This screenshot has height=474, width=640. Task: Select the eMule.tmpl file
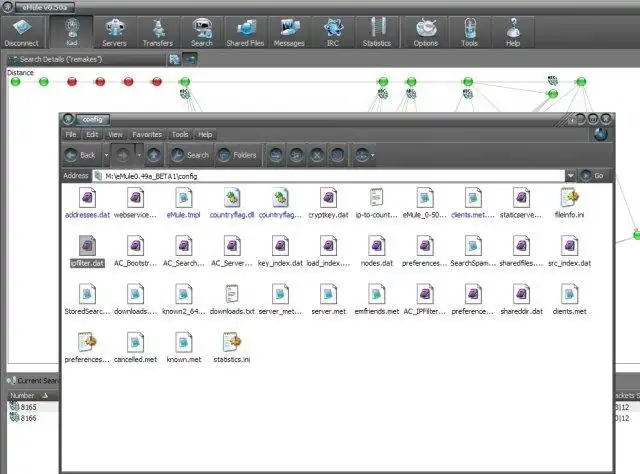[x=184, y=203]
